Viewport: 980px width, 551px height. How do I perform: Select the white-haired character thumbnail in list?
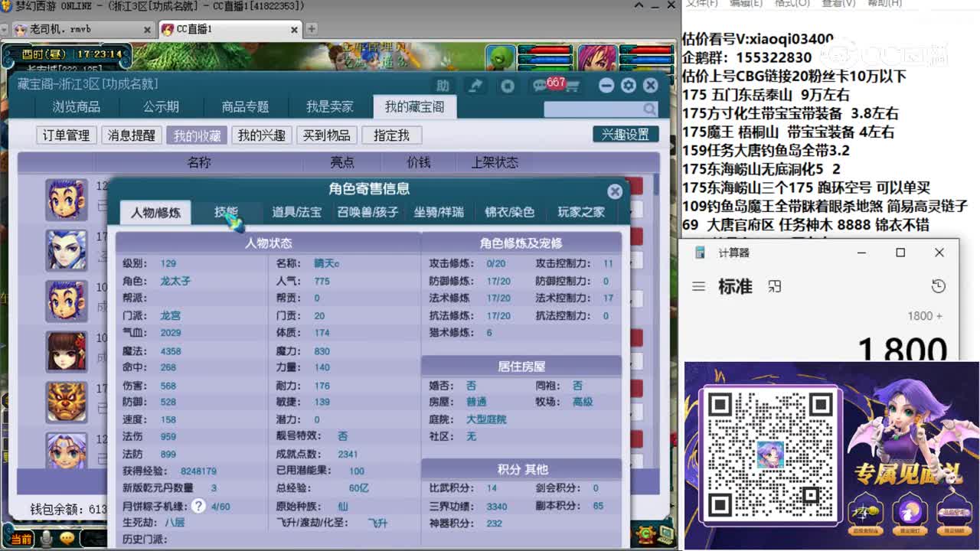pos(66,249)
